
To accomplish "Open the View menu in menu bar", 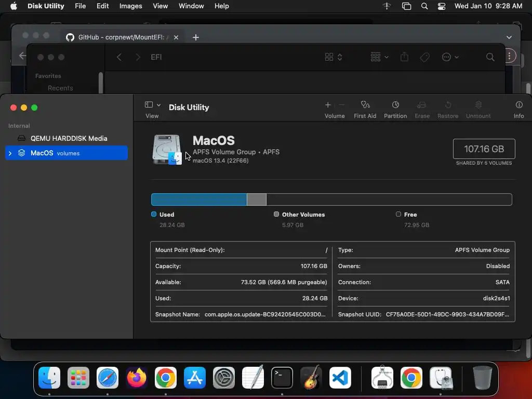I will tap(160, 6).
